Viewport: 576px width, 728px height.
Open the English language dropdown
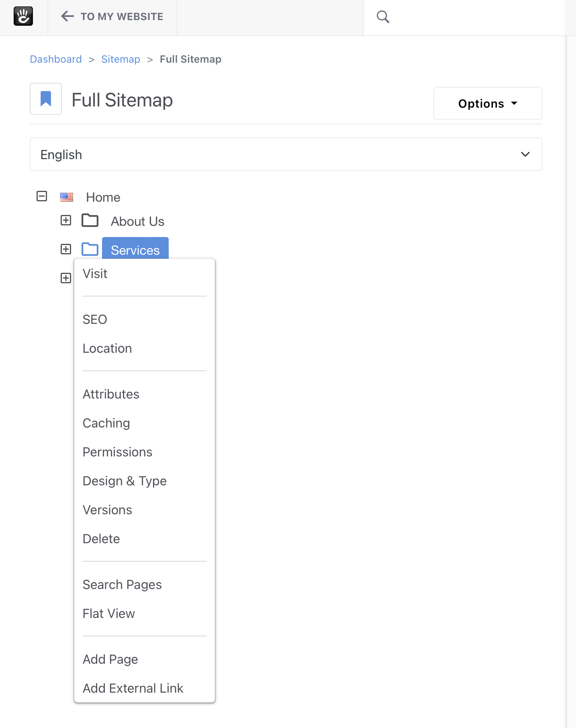coord(286,154)
